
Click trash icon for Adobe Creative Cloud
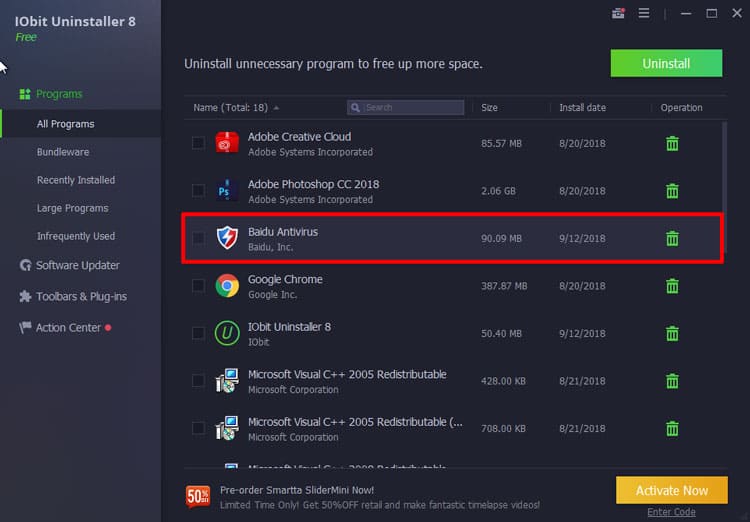tap(672, 144)
